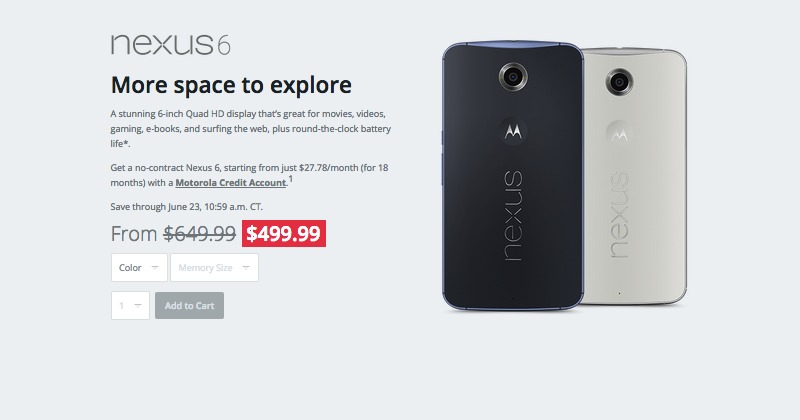This screenshot has width=800, height=420.
Task: Select the dark blue Nexus 6 phone image
Action: coord(512,176)
